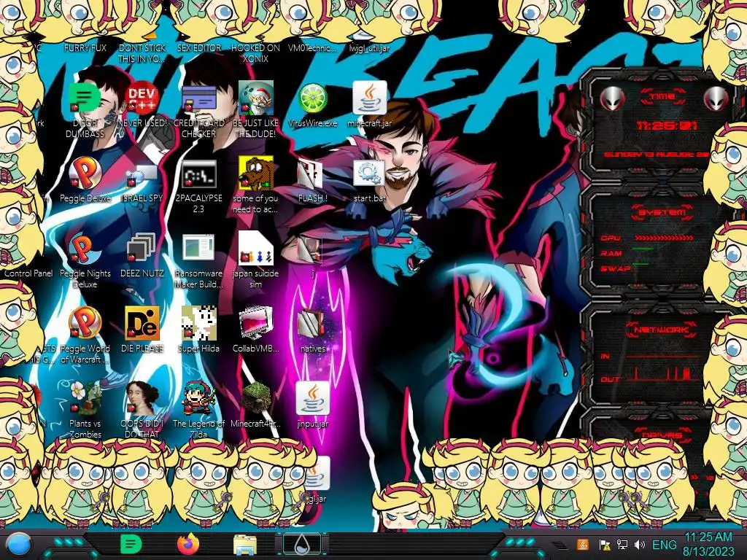
Task: Select the start.bat gear file
Action: [x=370, y=174]
